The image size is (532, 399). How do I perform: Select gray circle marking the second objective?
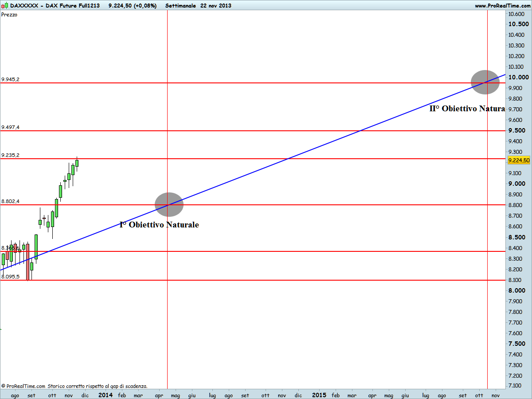(485, 82)
